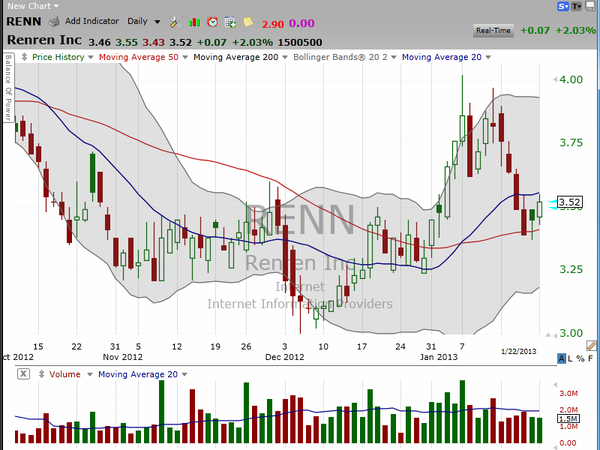This screenshot has height=450, width=600.
Task: Open the alarm clock alerts icon
Action: [212, 22]
